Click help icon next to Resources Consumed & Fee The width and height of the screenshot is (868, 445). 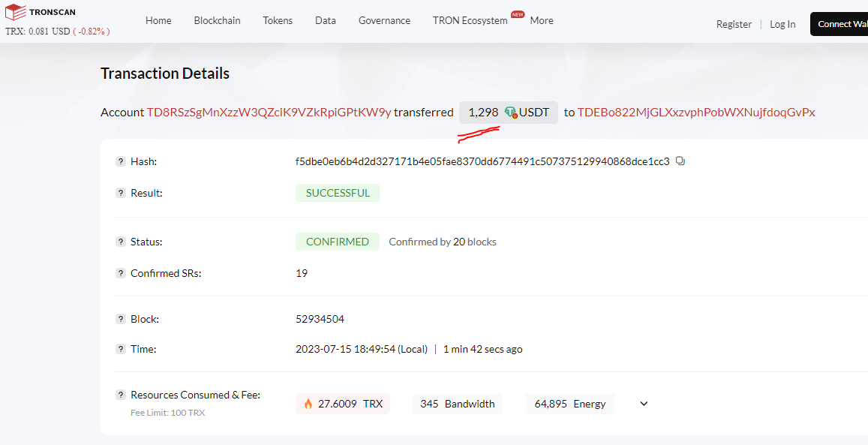(120, 395)
